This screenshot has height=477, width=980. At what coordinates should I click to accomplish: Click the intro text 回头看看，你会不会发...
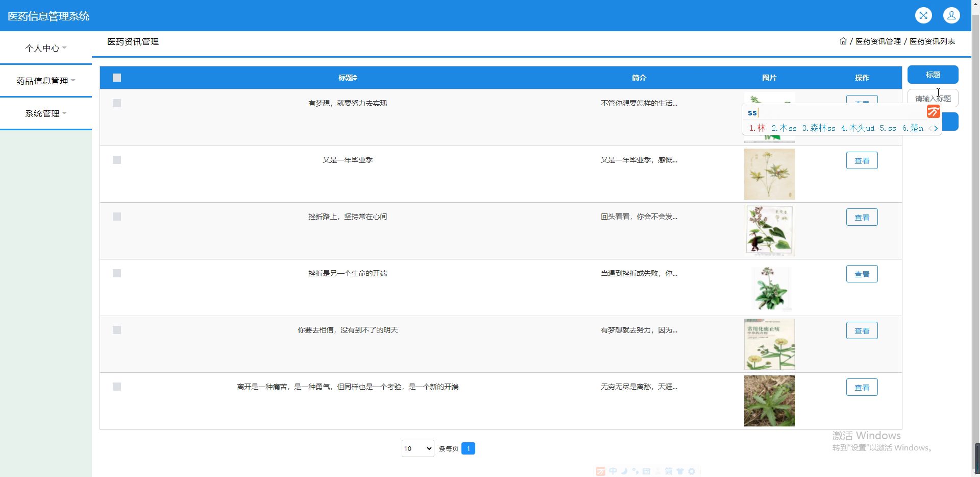pyautogui.click(x=639, y=217)
